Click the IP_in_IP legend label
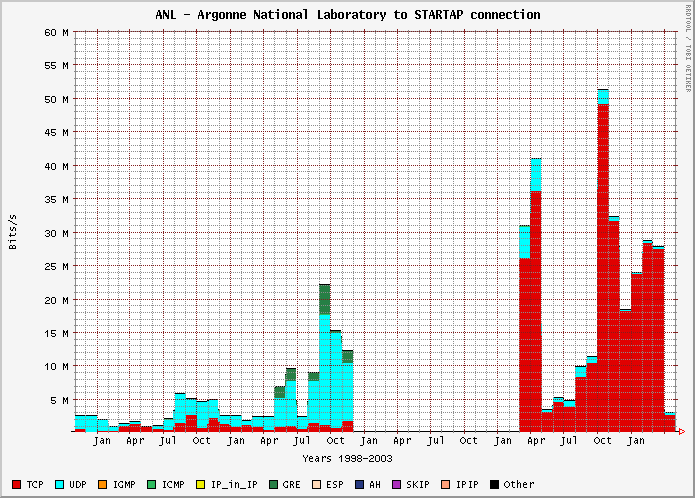This screenshot has height=498, width=695. tap(234, 485)
